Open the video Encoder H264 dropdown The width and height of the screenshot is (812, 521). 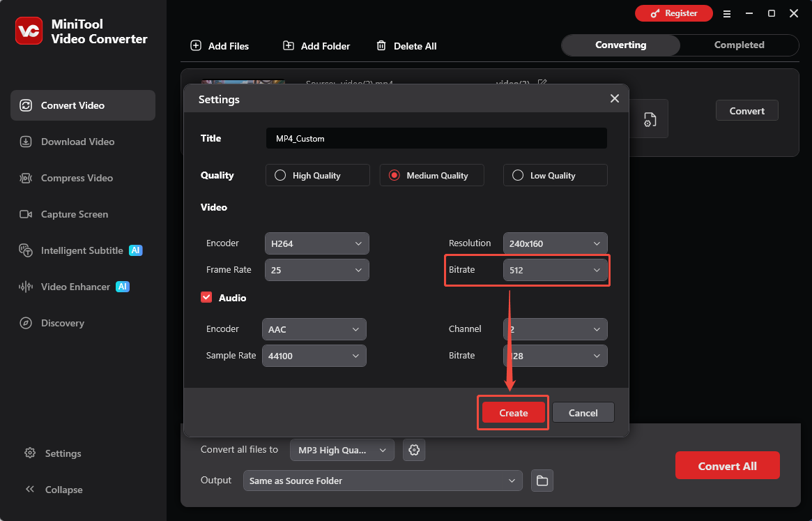click(x=317, y=243)
